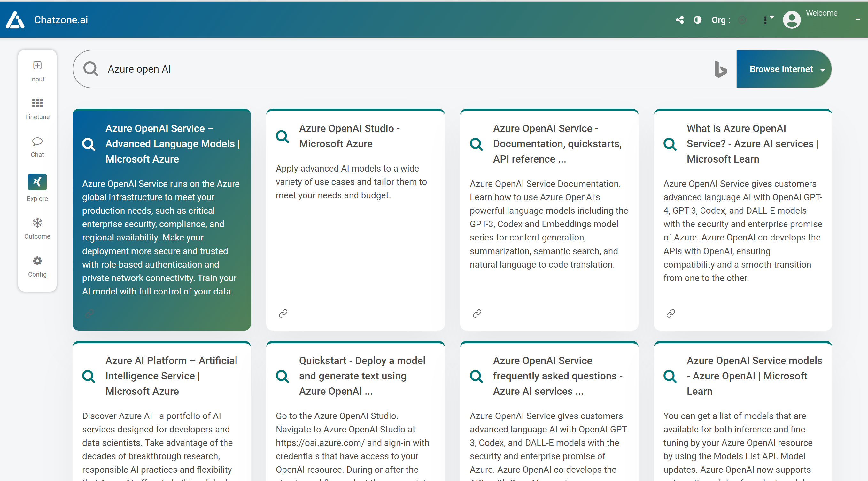Click search icon on Advanced Language Models card
The height and width of the screenshot is (481, 868).
coord(89,144)
